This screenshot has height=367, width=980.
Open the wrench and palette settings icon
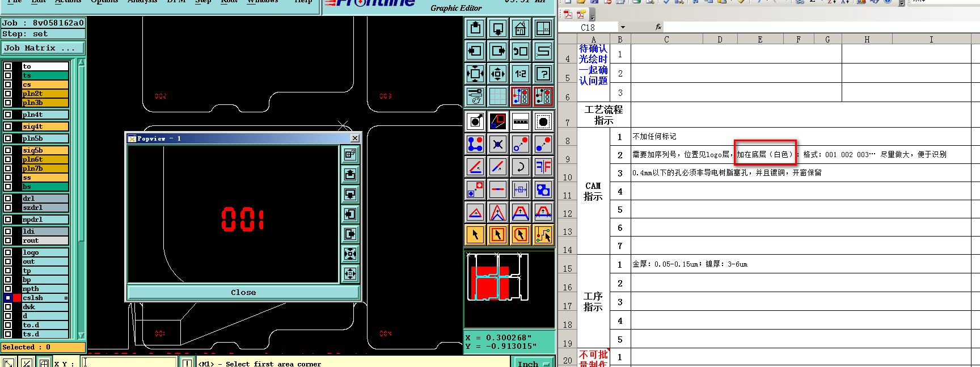(475, 96)
